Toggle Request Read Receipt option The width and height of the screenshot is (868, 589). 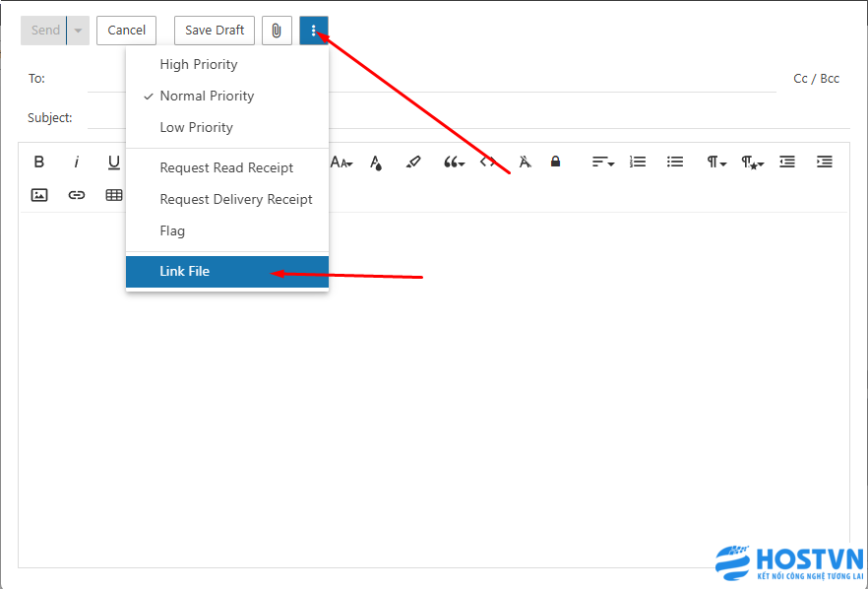coord(226,167)
